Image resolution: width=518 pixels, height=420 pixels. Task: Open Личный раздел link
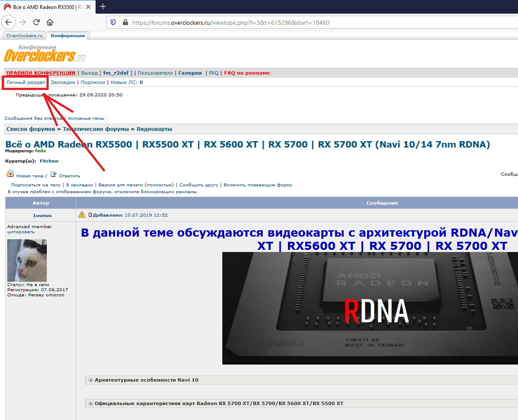point(26,82)
